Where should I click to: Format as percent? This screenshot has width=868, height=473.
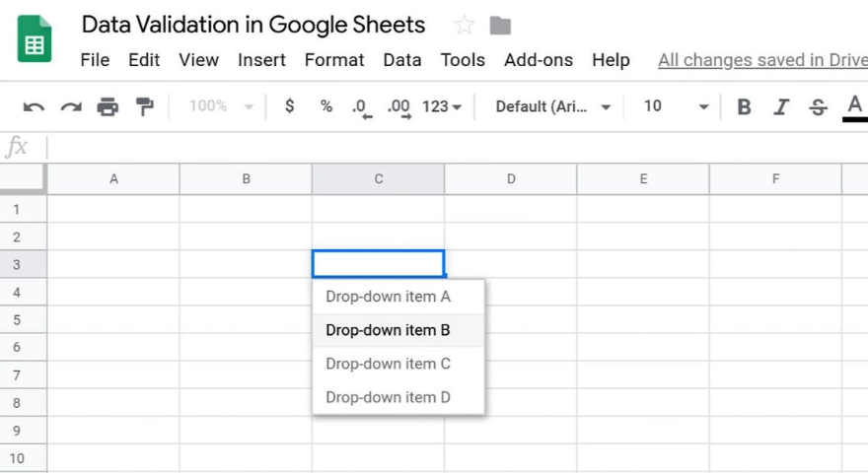pyautogui.click(x=325, y=106)
